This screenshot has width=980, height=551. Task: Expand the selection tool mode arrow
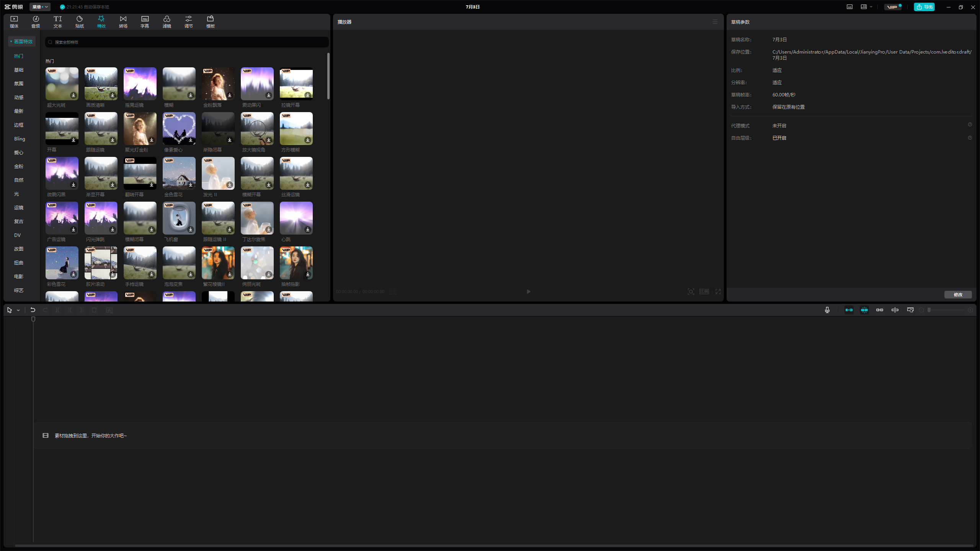(x=18, y=310)
